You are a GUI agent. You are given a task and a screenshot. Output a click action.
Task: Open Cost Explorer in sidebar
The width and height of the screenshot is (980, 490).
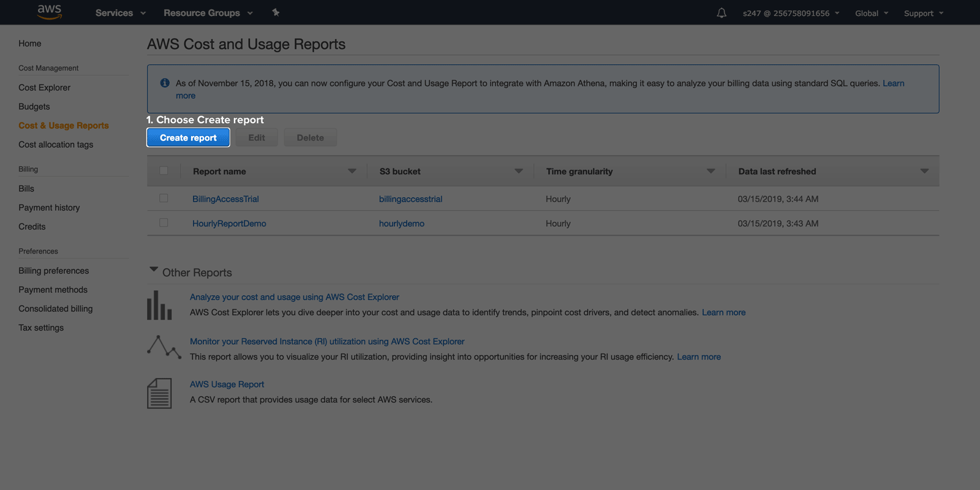(x=44, y=88)
